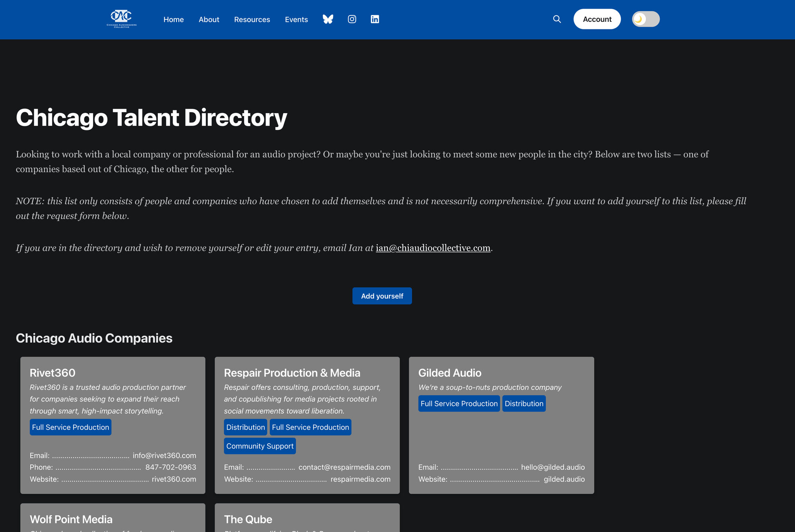Click the Add yourself button
The width and height of the screenshot is (795, 532).
coord(382,296)
